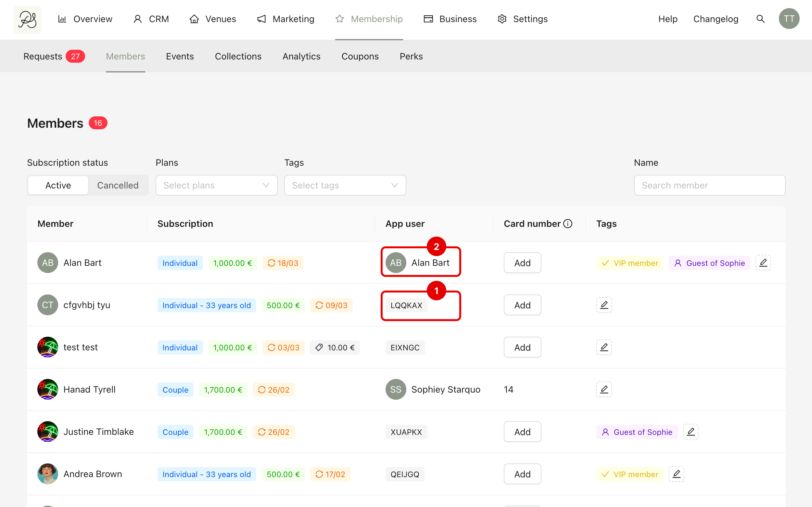Switch subscription status to Cancelled
812x507 pixels.
coord(118,186)
